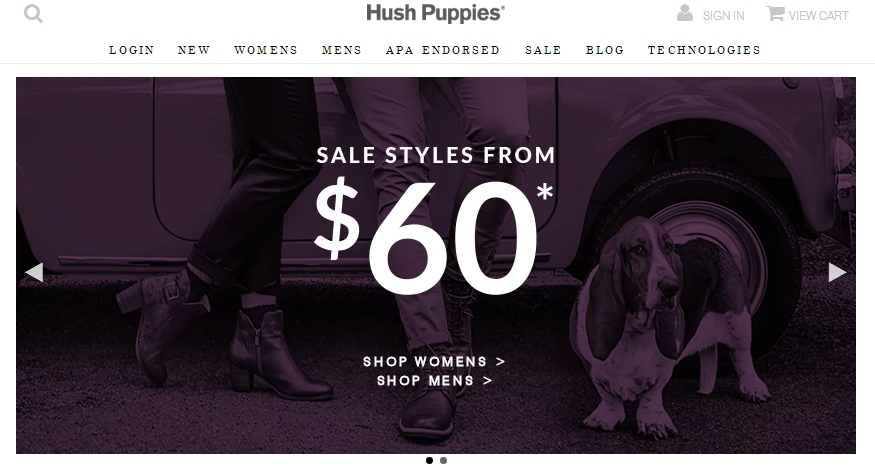875x476 pixels.
Task: Click the Hush Puppies logo
Action: 435,13
